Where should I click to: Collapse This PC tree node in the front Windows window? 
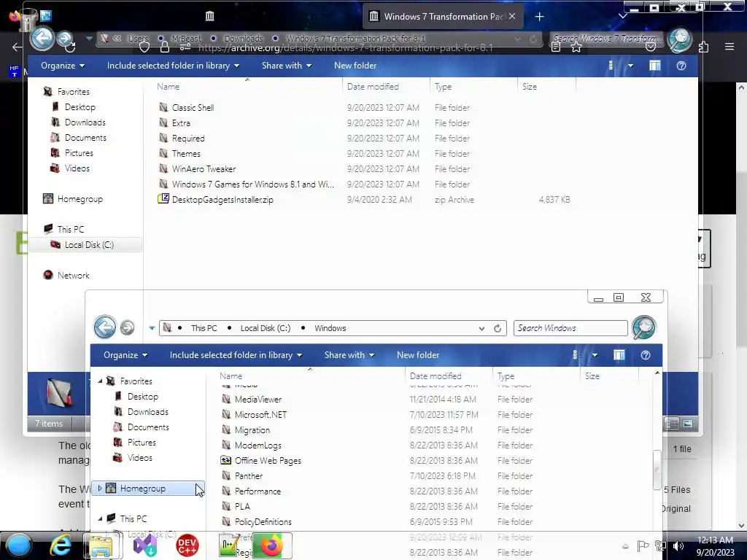coord(100,518)
